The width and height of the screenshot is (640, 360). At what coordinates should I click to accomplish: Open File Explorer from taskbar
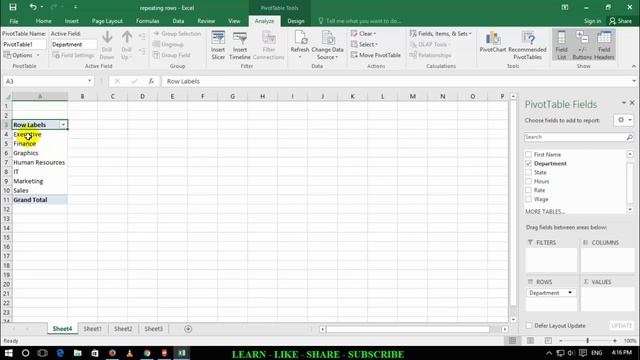[78, 353]
